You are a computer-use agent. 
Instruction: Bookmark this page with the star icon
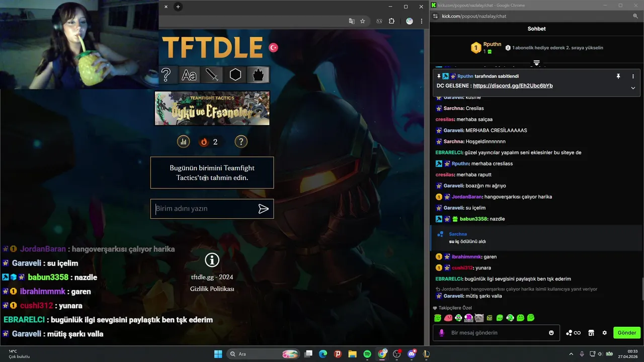click(x=362, y=21)
